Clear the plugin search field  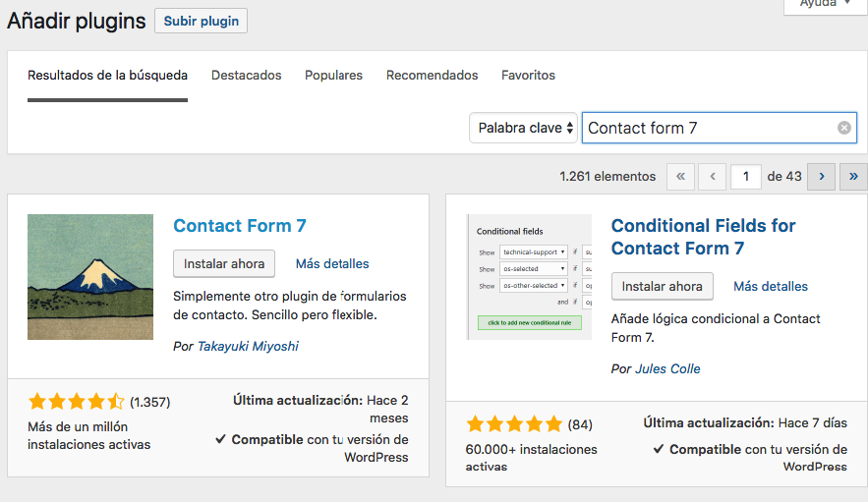click(843, 128)
